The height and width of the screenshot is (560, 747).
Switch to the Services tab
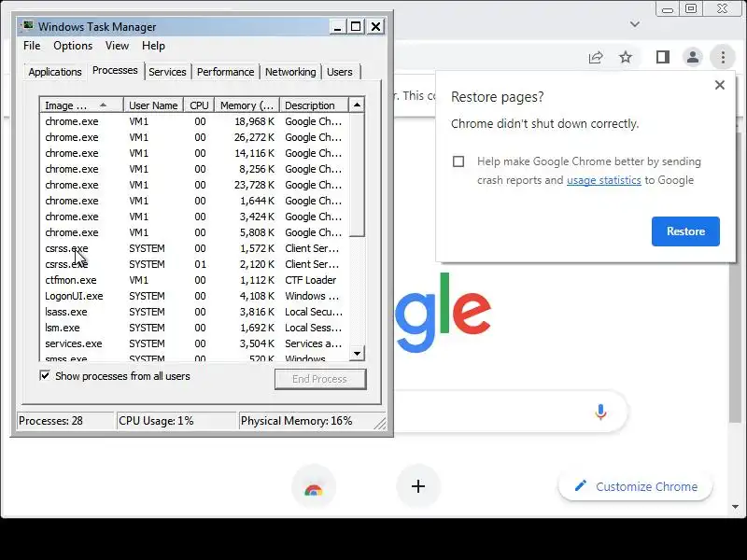[167, 72]
